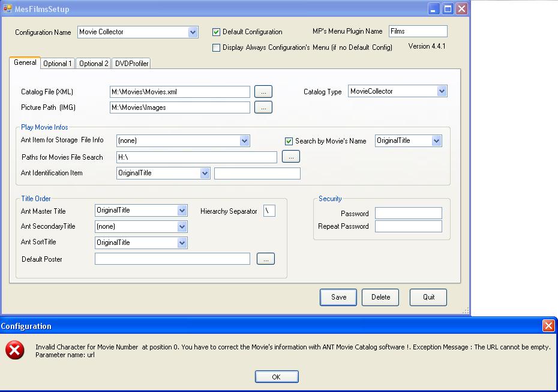Click the MesFilmsSetup title bar app icon

tap(7, 9)
